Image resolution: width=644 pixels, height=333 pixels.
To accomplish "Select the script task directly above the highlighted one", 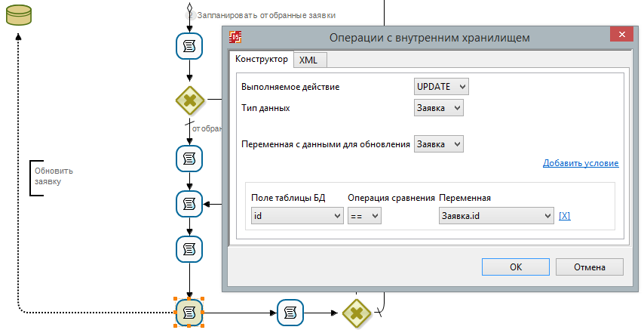I will [189, 248].
